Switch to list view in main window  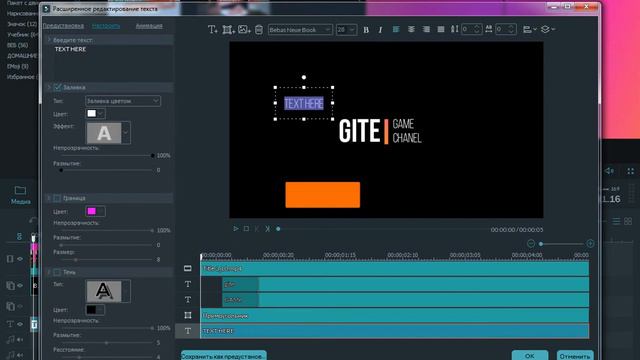click(616, 221)
